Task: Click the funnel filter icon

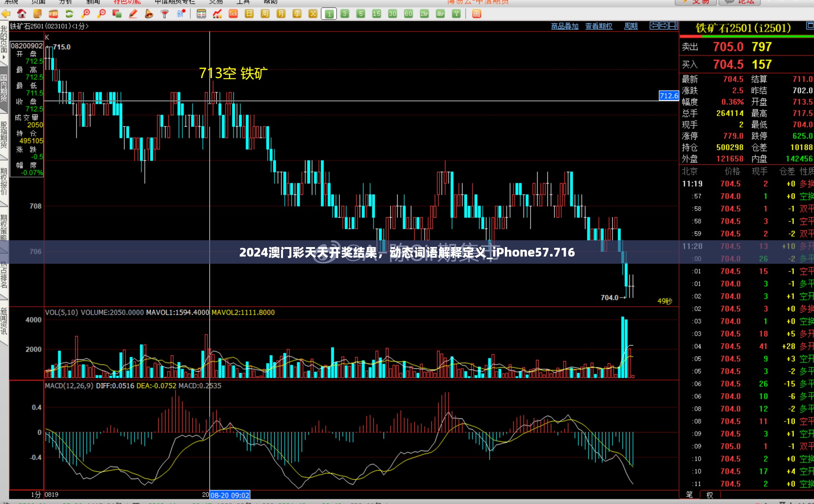Action: click(165, 14)
